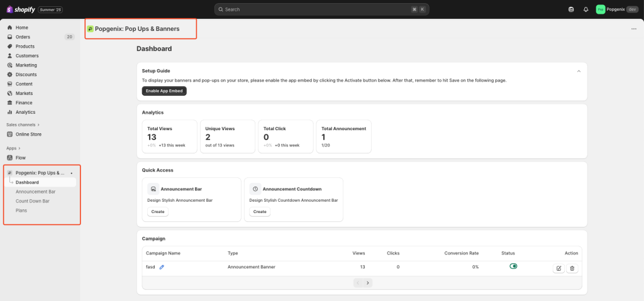Click the Content sidebar icon

pos(10,84)
